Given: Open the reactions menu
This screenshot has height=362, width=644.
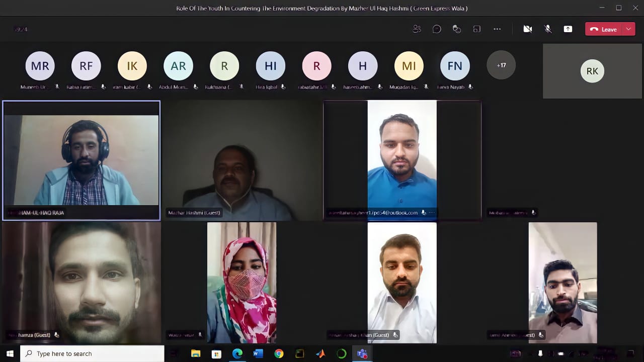Looking at the screenshot, I should pyautogui.click(x=457, y=29).
